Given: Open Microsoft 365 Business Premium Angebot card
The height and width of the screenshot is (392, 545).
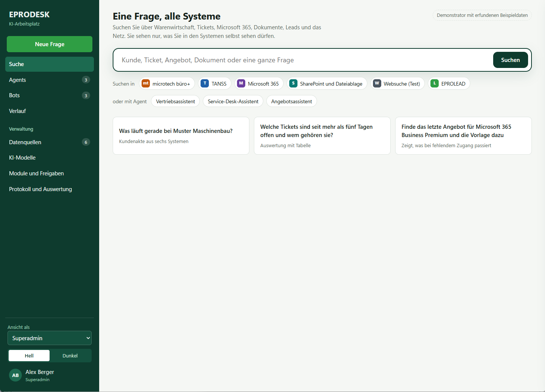Looking at the screenshot, I should pyautogui.click(x=463, y=136).
